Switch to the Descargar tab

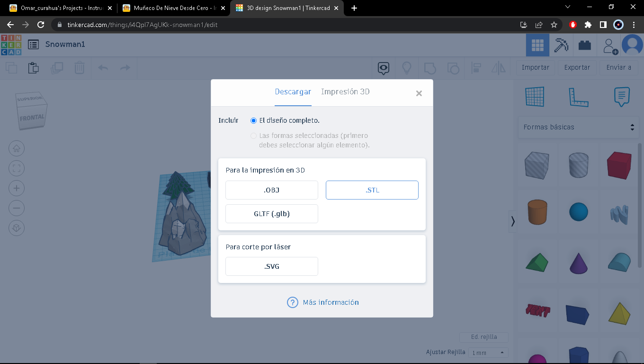tap(293, 92)
